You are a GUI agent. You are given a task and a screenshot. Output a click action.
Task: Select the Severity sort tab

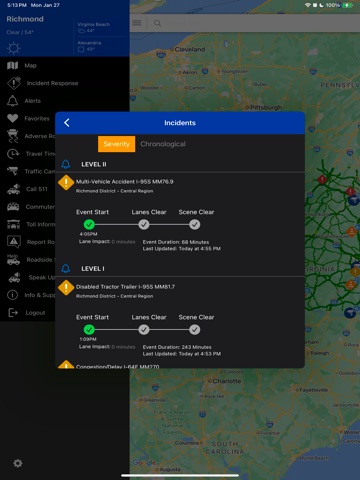pos(116,144)
